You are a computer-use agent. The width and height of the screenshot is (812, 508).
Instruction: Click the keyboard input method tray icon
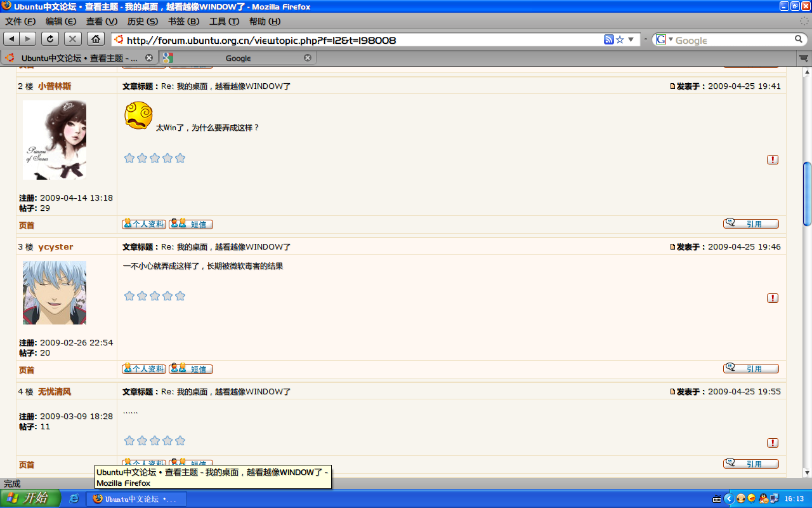(x=717, y=498)
